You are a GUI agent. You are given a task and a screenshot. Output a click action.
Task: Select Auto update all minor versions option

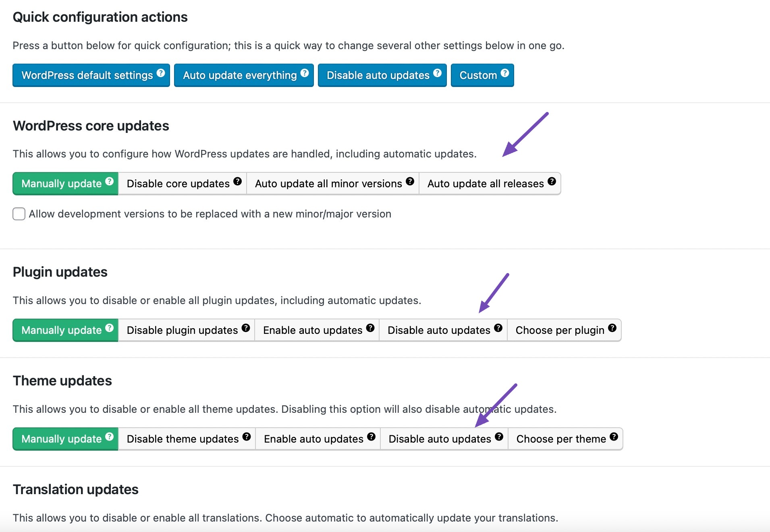(328, 184)
